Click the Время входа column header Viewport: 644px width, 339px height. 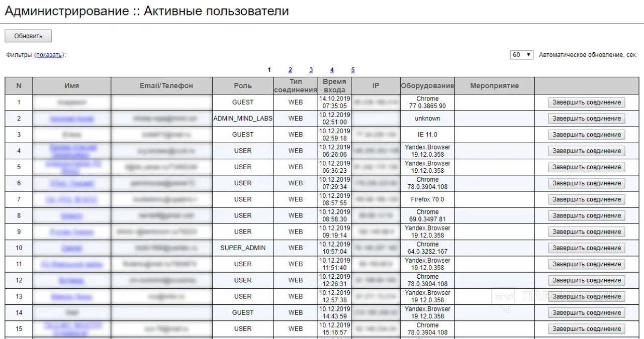point(334,86)
